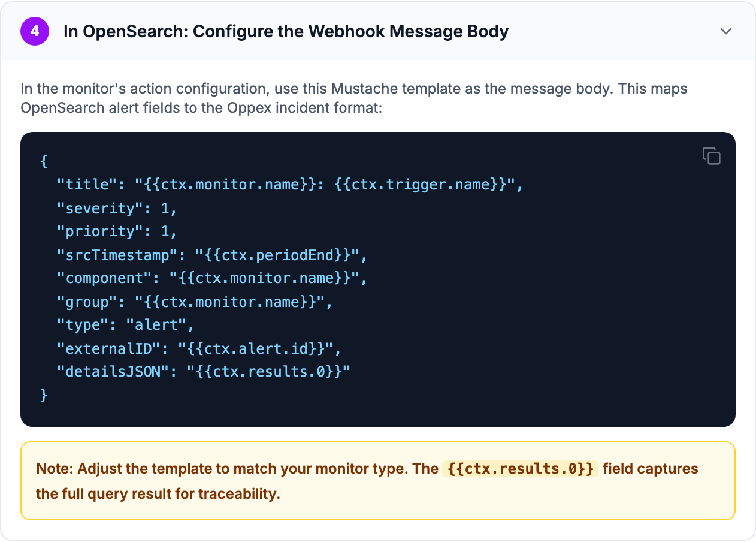Click the 'Note: Adjust the template' text
Viewport: 756px width, 542px height.
(367, 481)
